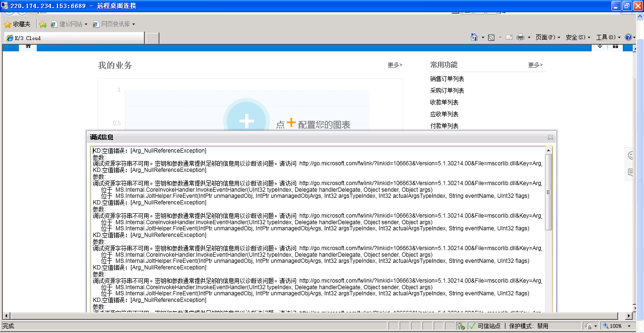Click the 可信站点 trusted sites status
Viewport: 644px width, 333px height.
point(485,326)
